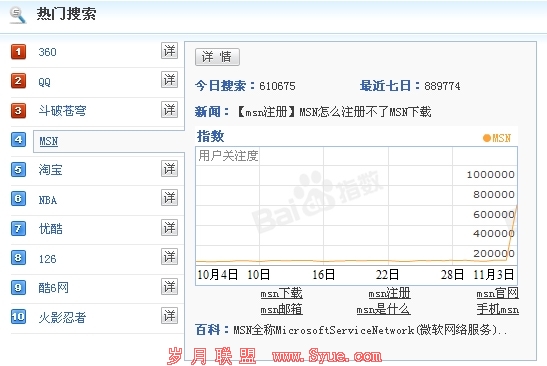Click the rank 6 badge for NBA
Screen dimensions: 547x366
(x=18, y=199)
